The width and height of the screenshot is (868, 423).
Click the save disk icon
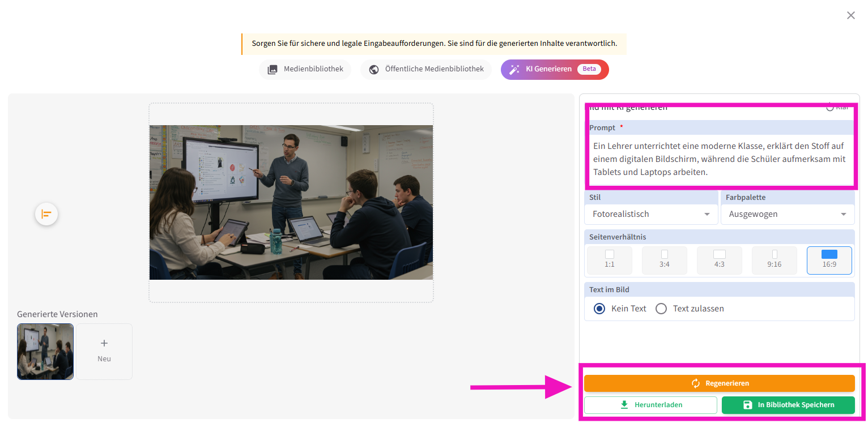click(747, 405)
